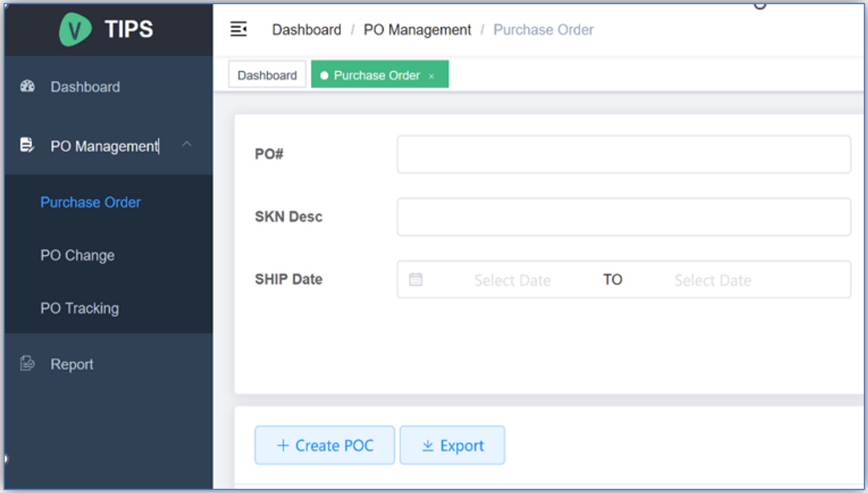Click Dashboard in the breadcrumb
Screen dimensions: 868x493
click(306, 30)
